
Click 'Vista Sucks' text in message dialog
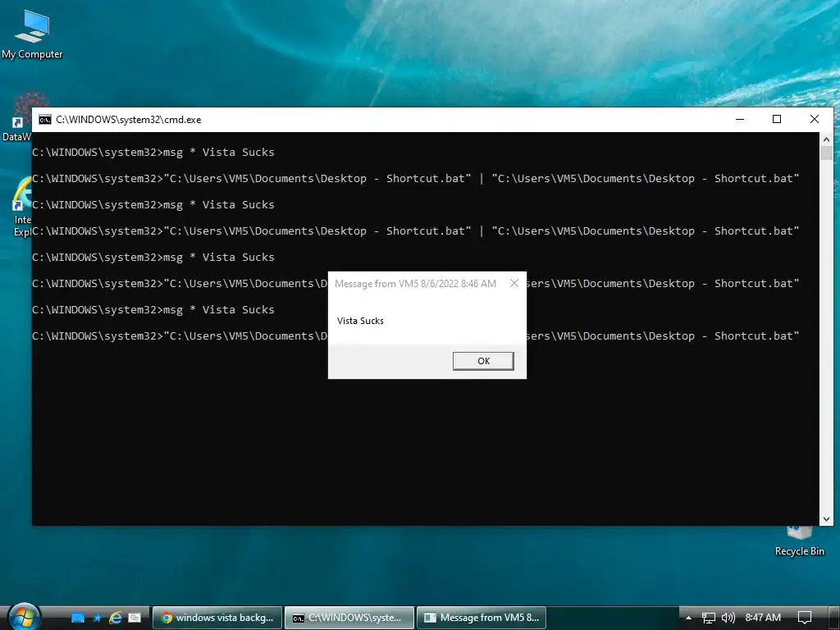(360, 321)
